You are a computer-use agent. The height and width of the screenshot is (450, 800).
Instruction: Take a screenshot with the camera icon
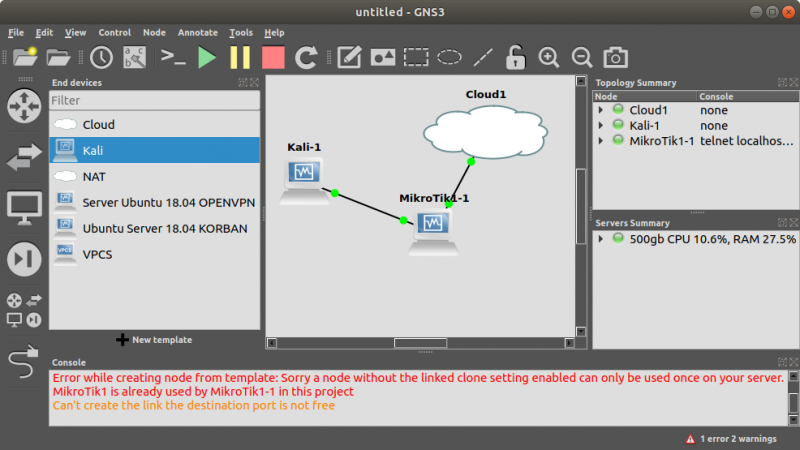[x=617, y=57]
